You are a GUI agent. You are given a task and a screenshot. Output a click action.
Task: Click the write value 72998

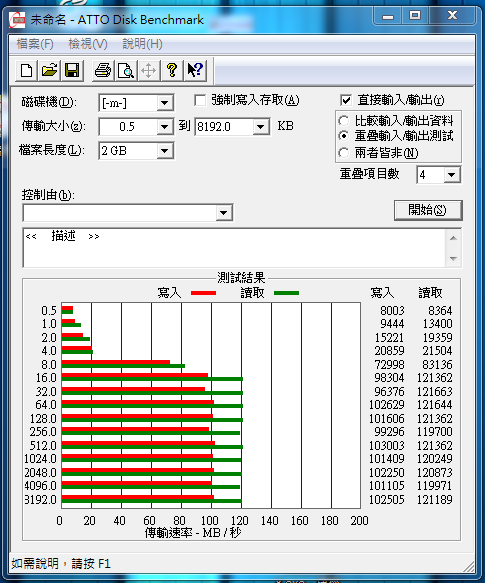click(x=389, y=365)
